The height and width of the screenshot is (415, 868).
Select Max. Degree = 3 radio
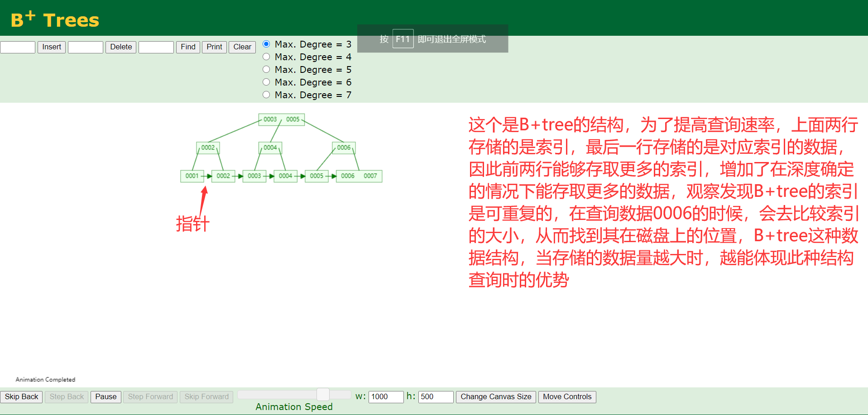(x=266, y=44)
